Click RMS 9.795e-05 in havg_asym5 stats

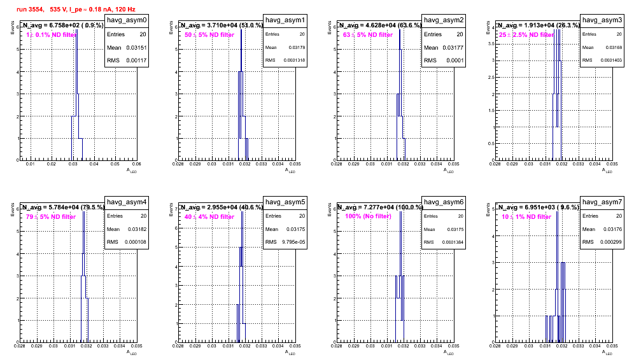[x=285, y=242]
